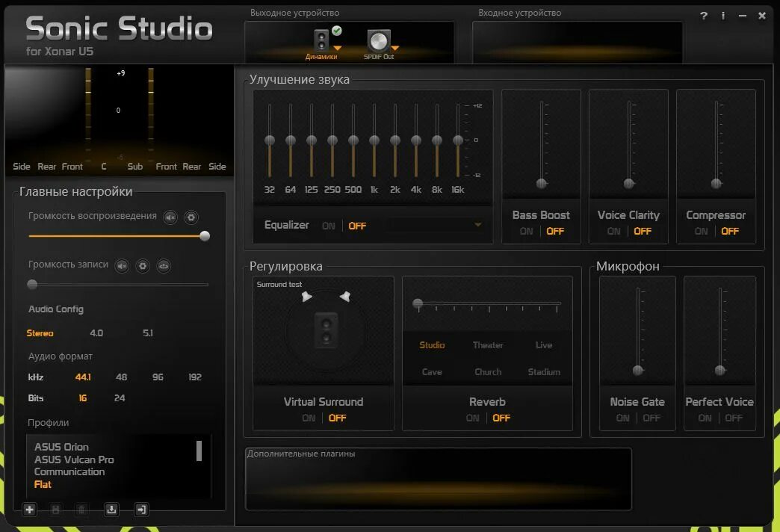This screenshot has height=532, width=780.
Task: Turn Bass Boost ON
Action: pos(526,232)
